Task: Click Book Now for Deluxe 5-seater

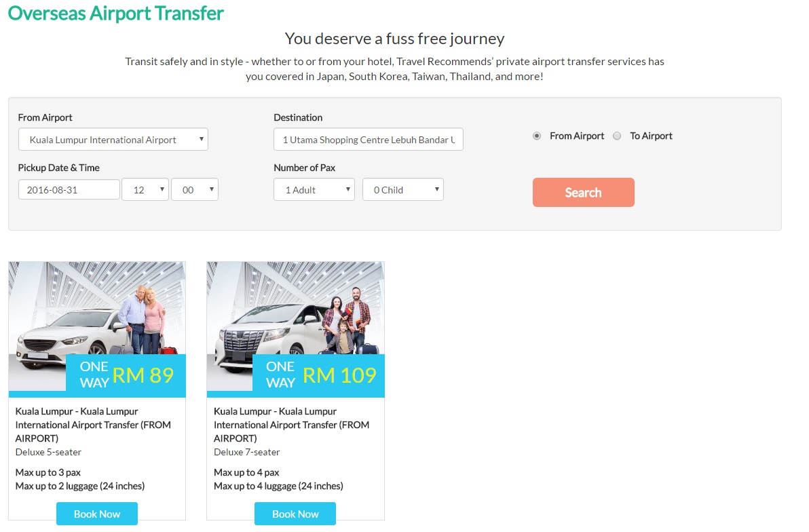Action: coord(97,514)
